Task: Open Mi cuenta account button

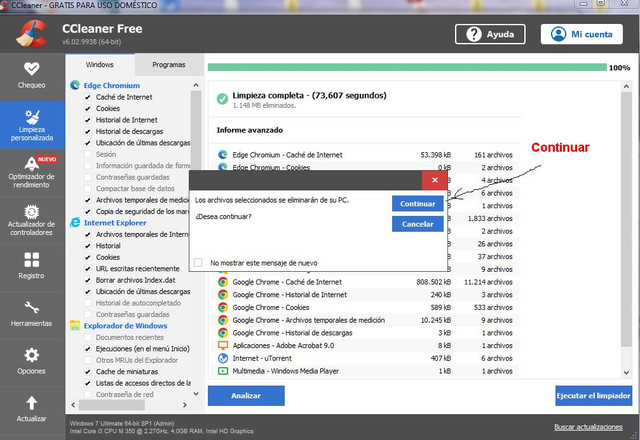Action: coord(582,34)
